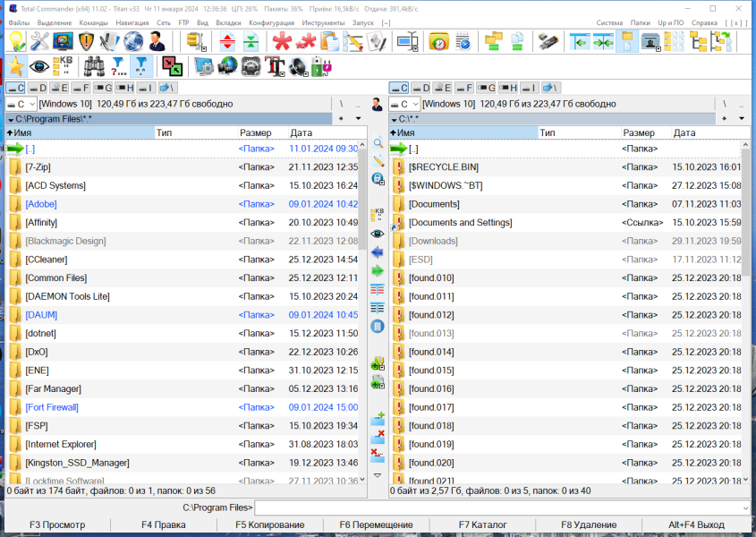This screenshot has width=756, height=537.
Task: Select drive D button in left panel
Action: [37, 88]
